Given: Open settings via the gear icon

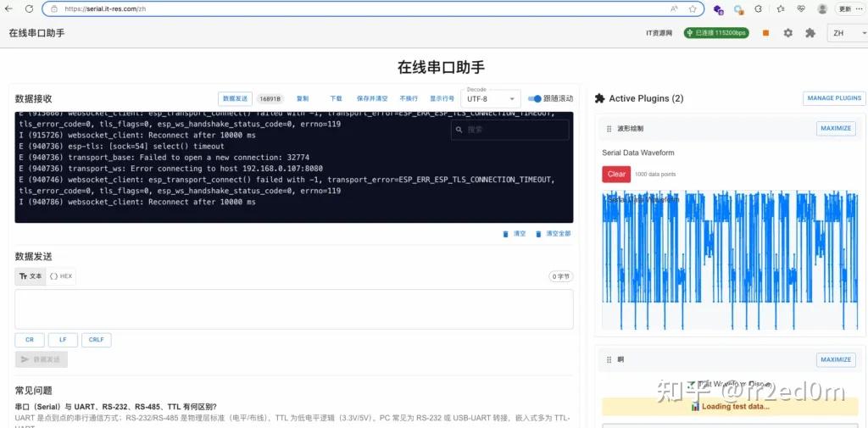Looking at the screenshot, I should click(x=787, y=33).
